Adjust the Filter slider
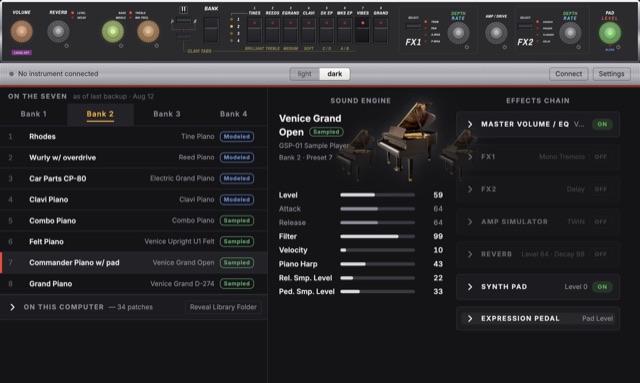The width and height of the screenshot is (640, 383). tap(378, 236)
